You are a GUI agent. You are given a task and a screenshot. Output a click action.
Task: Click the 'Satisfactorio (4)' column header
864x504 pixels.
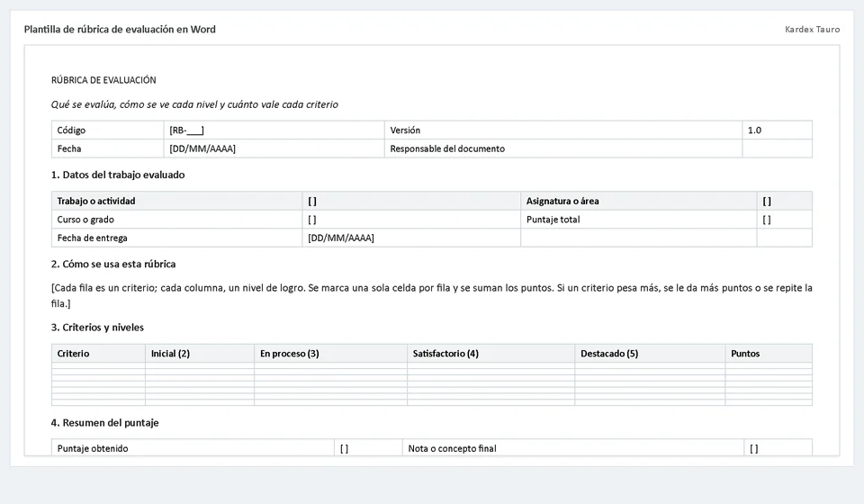click(x=491, y=354)
